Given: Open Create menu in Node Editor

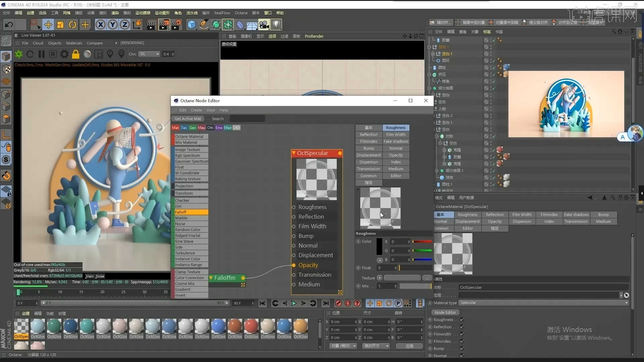Looking at the screenshot, I should (x=196, y=110).
